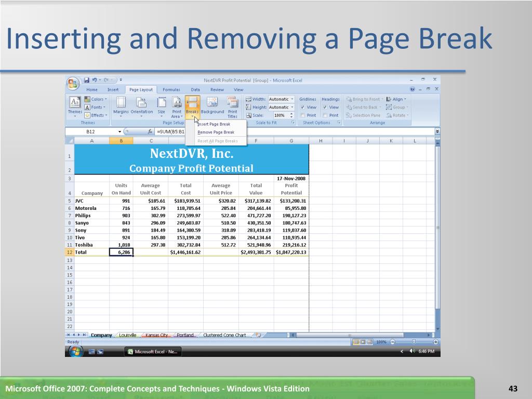Image resolution: width=532 pixels, height=399 pixels.
Task: Click Bring to Front icon
Action: (x=349, y=99)
